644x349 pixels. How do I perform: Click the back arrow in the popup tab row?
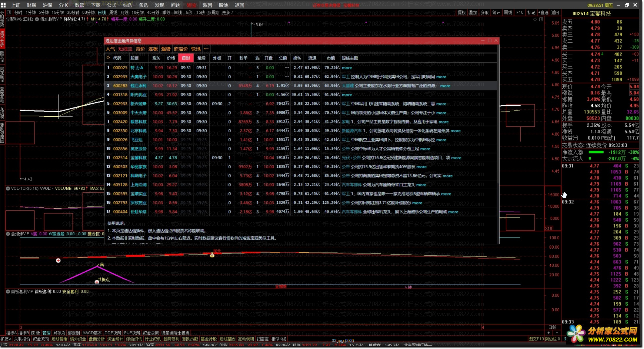(206, 49)
